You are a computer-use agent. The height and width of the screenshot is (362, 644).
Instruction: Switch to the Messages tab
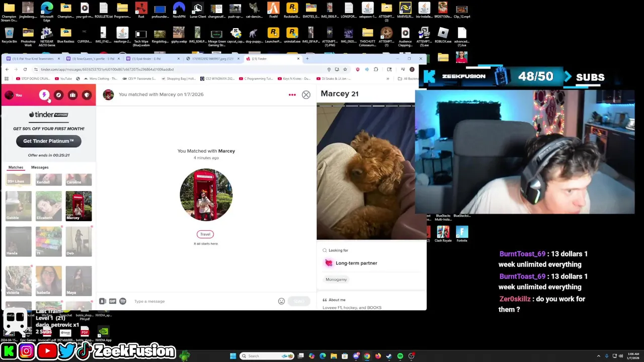point(40,167)
